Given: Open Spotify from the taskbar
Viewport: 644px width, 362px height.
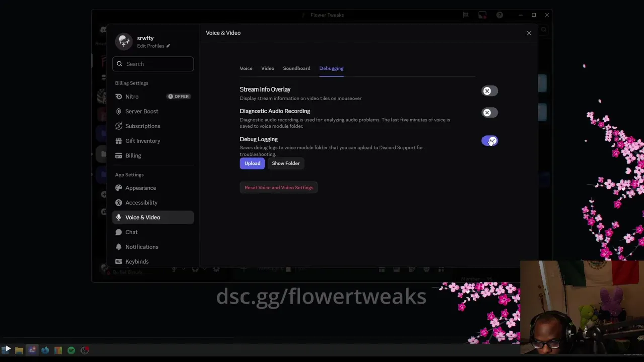Looking at the screenshot, I should pyautogui.click(x=71, y=350).
